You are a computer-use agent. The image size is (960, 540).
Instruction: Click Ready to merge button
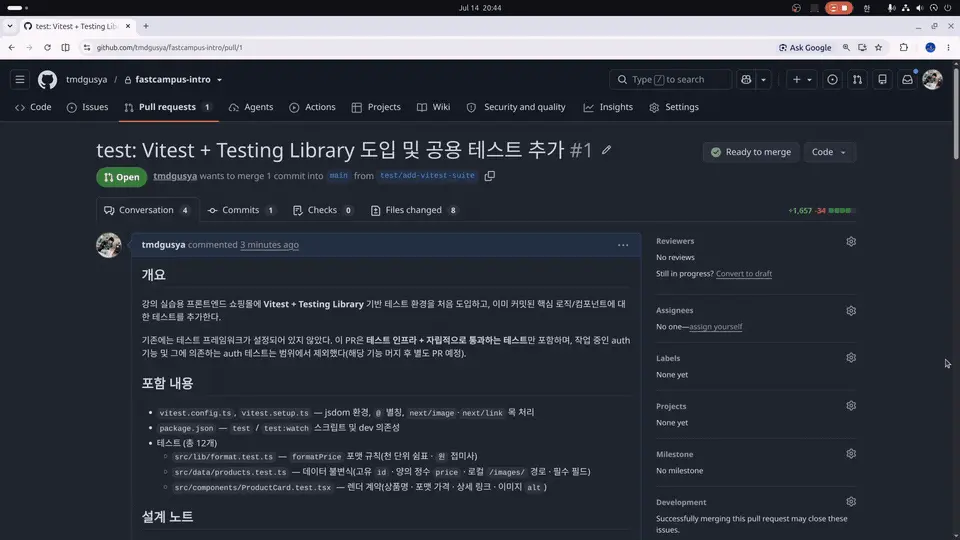(x=751, y=152)
